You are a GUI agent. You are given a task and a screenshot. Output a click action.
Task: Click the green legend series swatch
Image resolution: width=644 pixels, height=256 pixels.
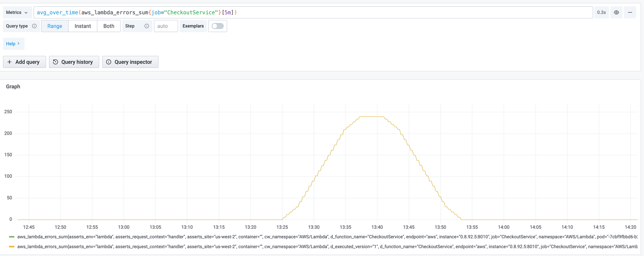[x=12, y=237]
